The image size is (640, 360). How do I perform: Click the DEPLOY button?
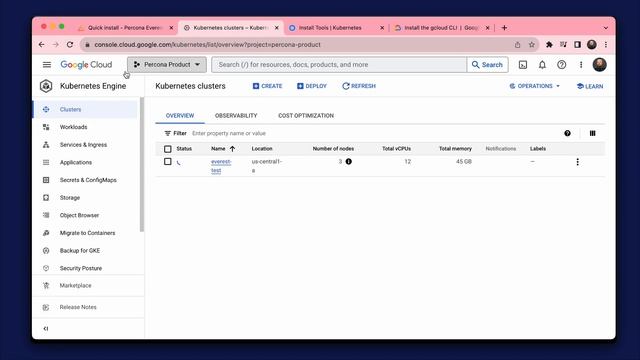coord(312,86)
